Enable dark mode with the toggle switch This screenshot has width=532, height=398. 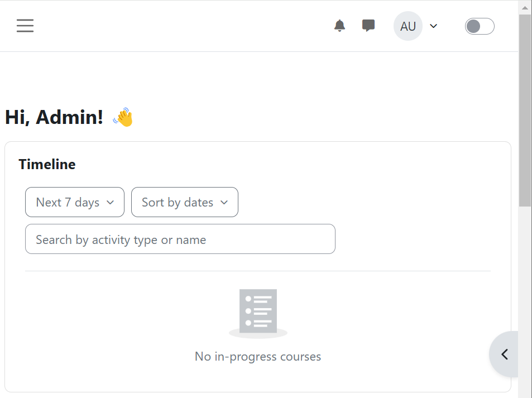tap(479, 26)
